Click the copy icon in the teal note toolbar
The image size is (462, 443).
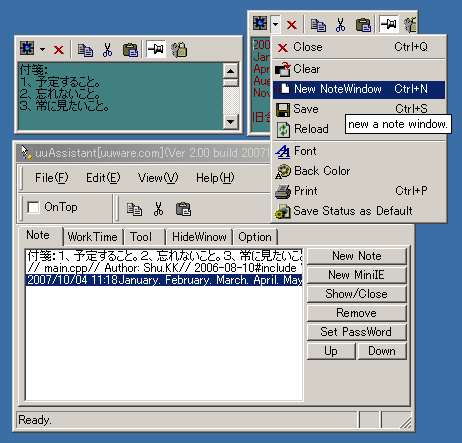click(x=85, y=50)
